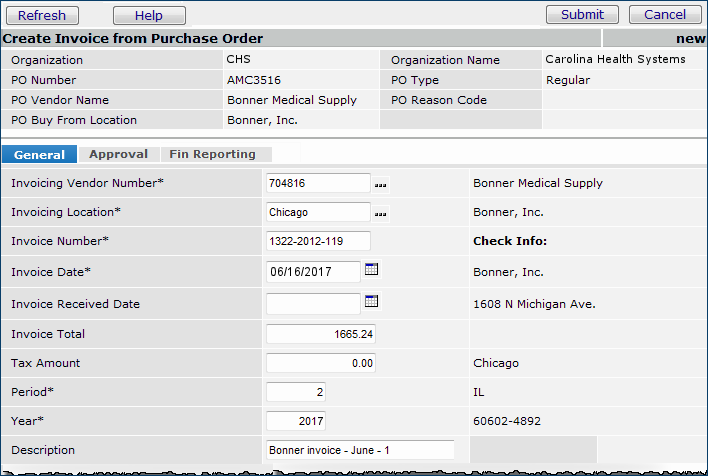Submit the invoice form
This screenshot has width=708, height=476.
tap(582, 15)
